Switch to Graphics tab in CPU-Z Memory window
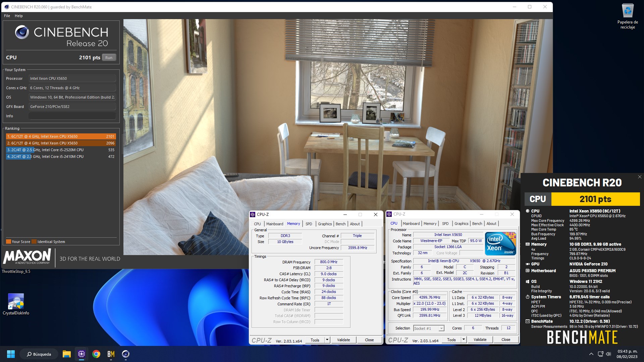 [325, 224]
